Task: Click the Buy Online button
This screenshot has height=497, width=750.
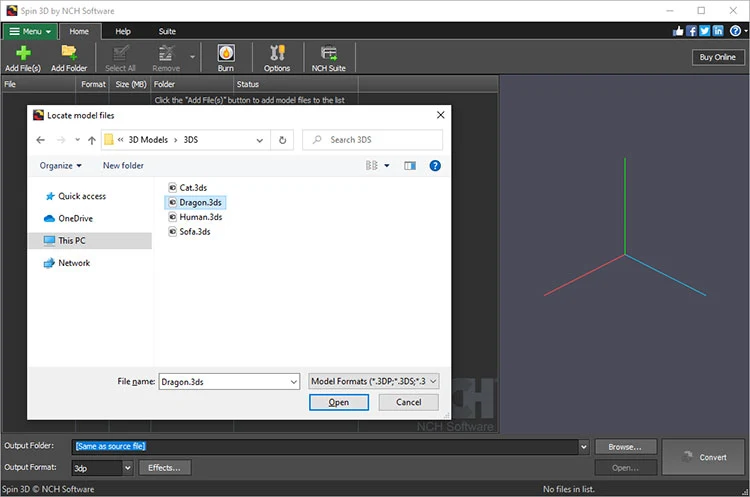Action: tap(718, 57)
